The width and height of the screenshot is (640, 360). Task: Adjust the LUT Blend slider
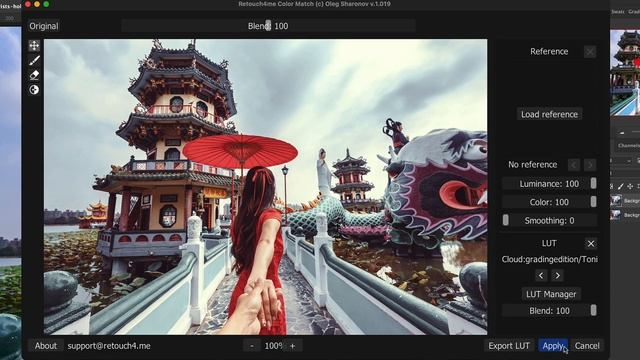[549, 311]
